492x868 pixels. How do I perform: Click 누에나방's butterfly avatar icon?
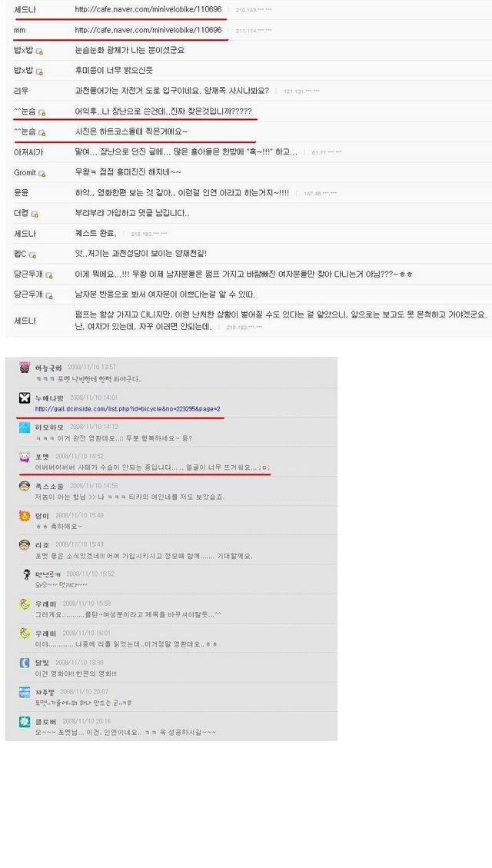point(25,397)
